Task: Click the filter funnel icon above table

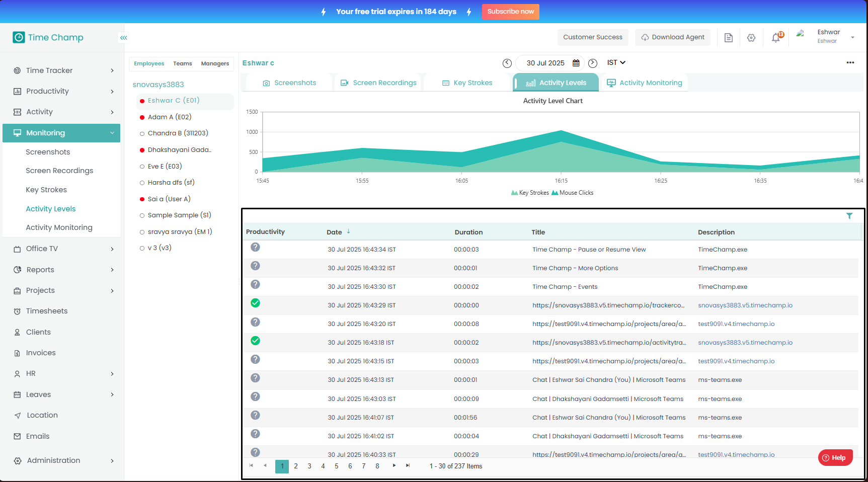Action: point(849,216)
